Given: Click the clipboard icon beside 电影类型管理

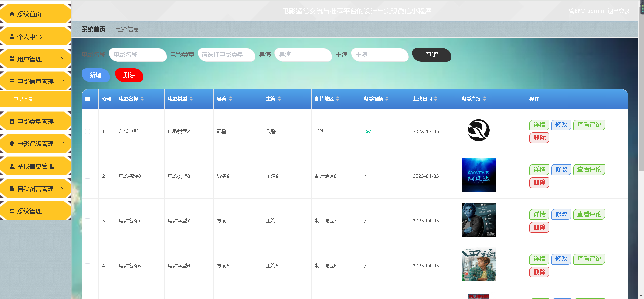Looking at the screenshot, I should coord(12,121).
